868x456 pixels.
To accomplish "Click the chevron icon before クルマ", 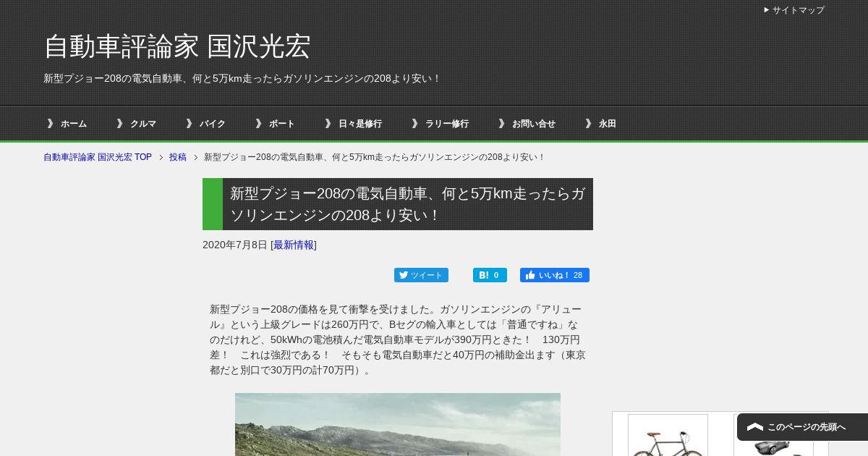I will pyautogui.click(x=120, y=124).
